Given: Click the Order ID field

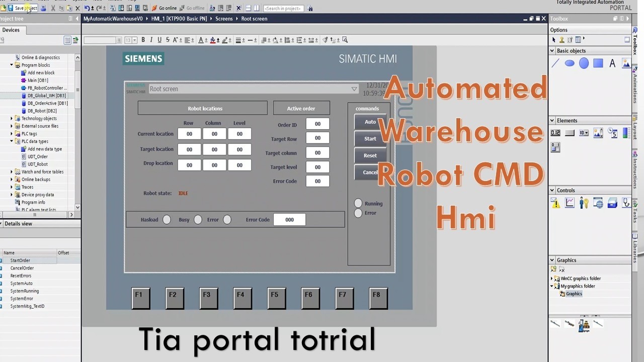Looking at the screenshot, I should click(317, 124).
